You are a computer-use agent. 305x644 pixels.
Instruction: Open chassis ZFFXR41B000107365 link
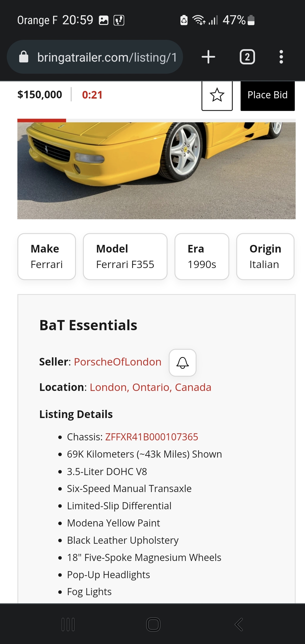pyautogui.click(x=152, y=437)
